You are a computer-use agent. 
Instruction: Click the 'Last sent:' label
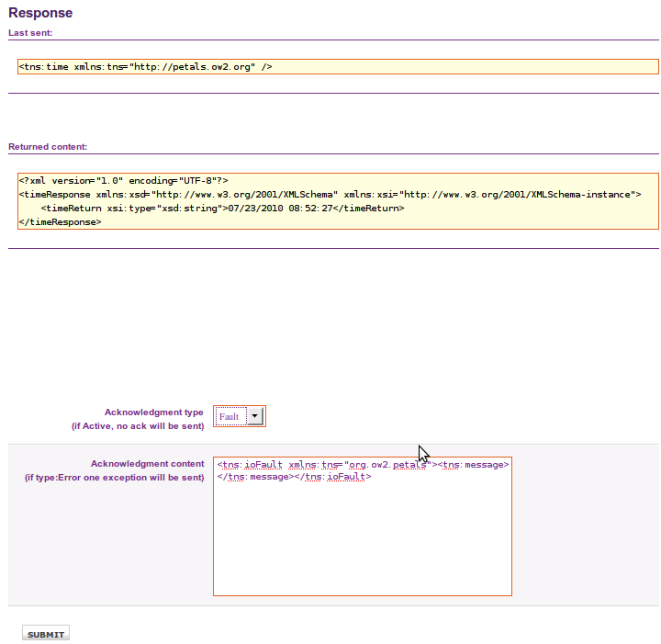pos(30,33)
